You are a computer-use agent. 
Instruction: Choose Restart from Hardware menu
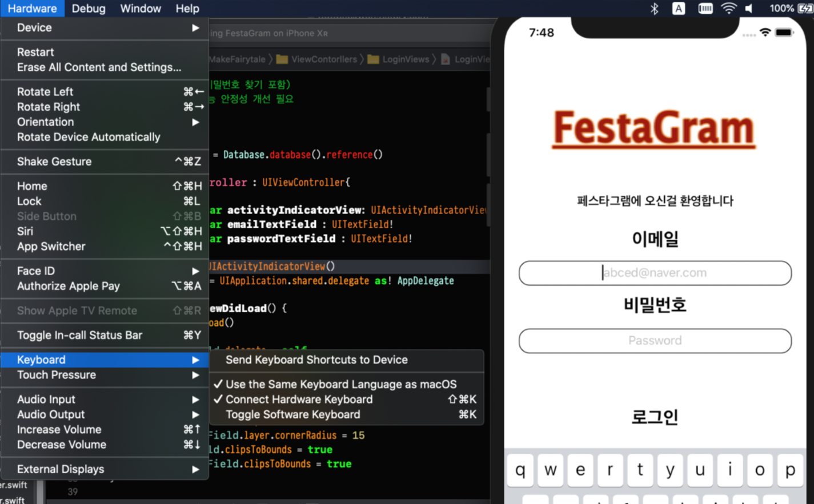coord(105,52)
